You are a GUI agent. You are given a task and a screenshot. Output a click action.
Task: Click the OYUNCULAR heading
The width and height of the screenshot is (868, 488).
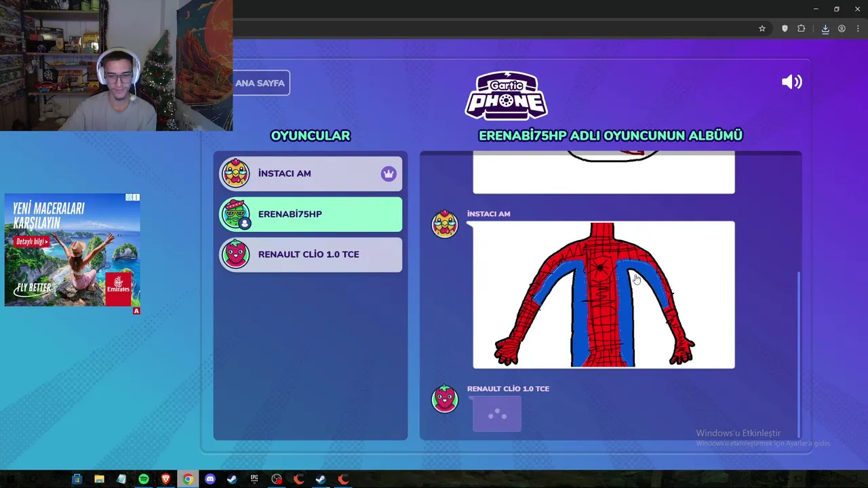click(x=311, y=136)
